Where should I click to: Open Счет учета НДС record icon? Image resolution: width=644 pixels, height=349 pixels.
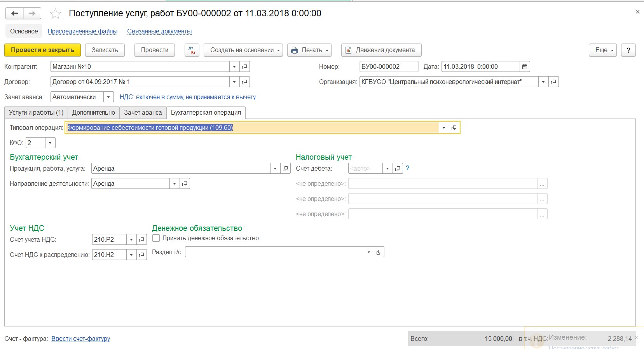141,240
